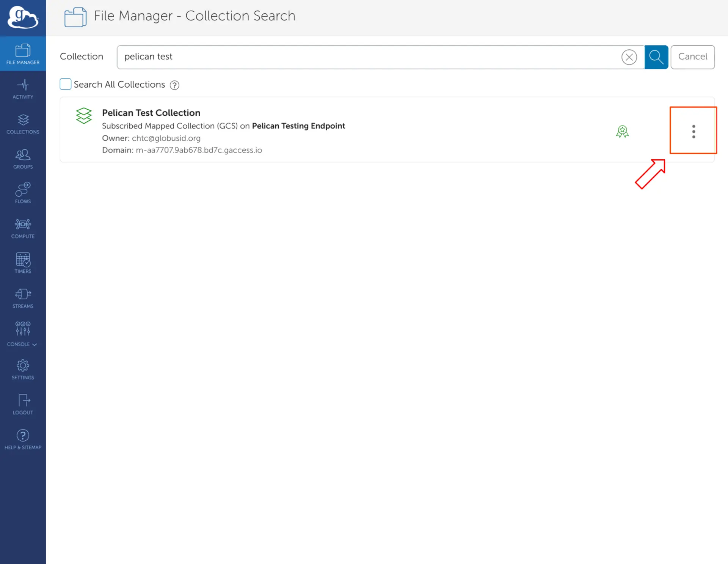
Task: Run search with magnifier button
Action: [x=656, y=57]
